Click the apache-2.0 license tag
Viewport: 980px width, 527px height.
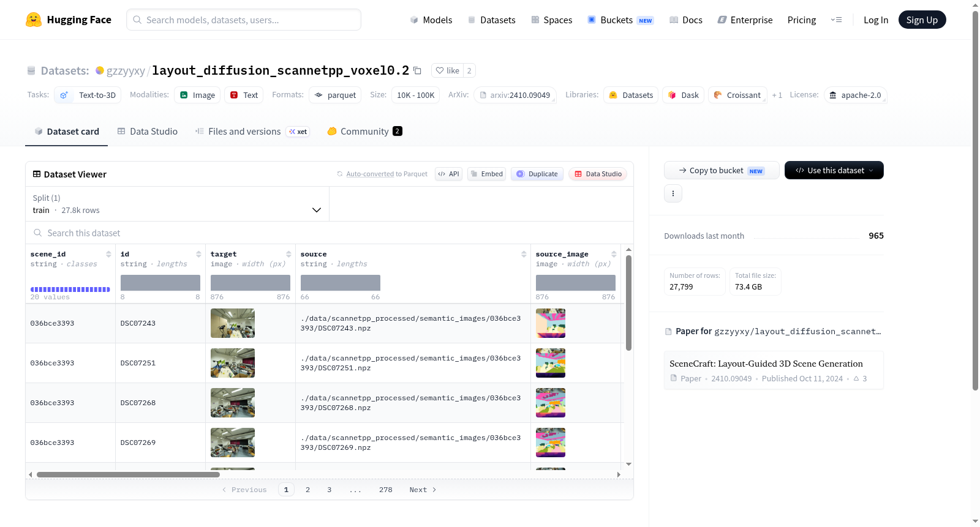pos(855,95)
